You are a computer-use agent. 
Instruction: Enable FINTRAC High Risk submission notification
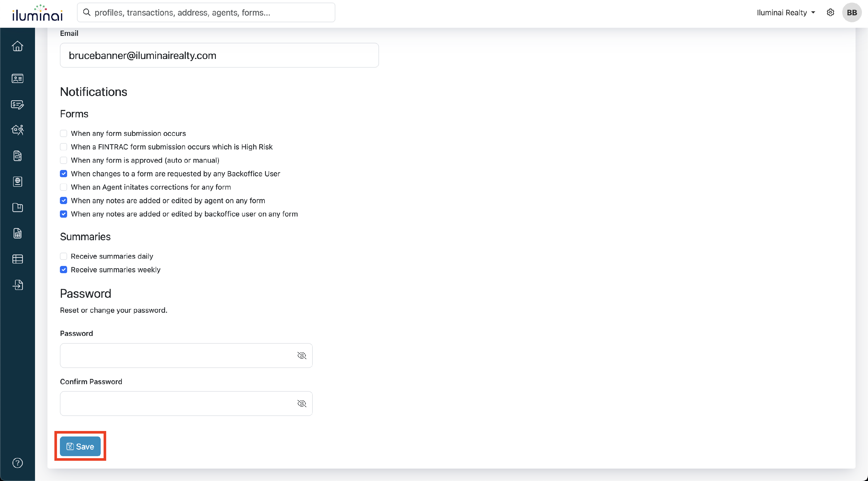[63, 147]
